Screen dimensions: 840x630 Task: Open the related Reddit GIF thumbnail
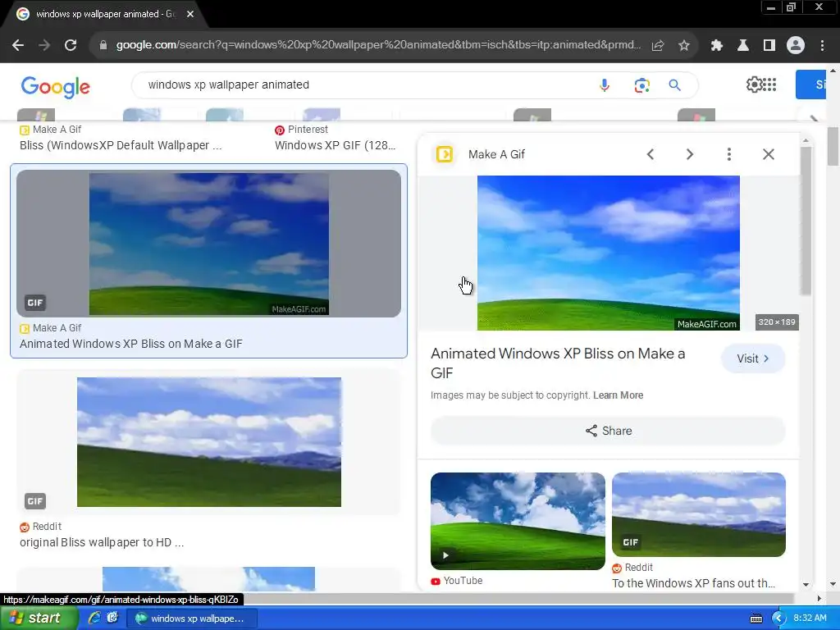[x=699, y=514]
